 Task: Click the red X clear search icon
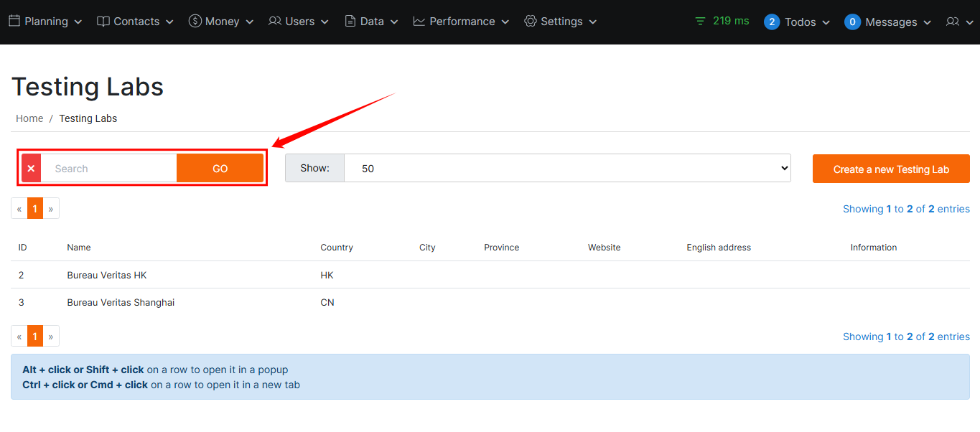[31, 169]
